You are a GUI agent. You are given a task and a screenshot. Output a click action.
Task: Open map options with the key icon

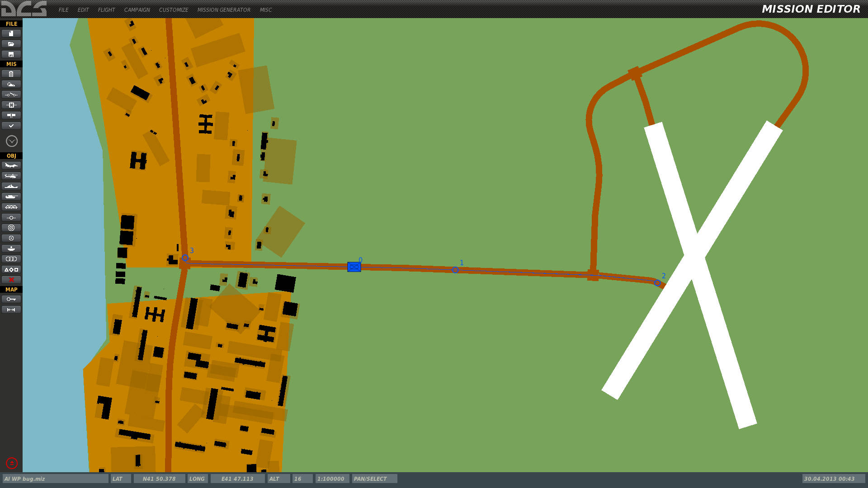pyautogui.click(x=11, y=299)
